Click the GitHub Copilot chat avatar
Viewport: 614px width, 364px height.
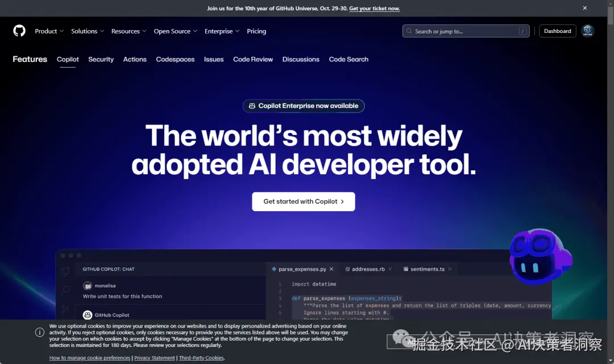pyautogui.click(x=88, y=315)
